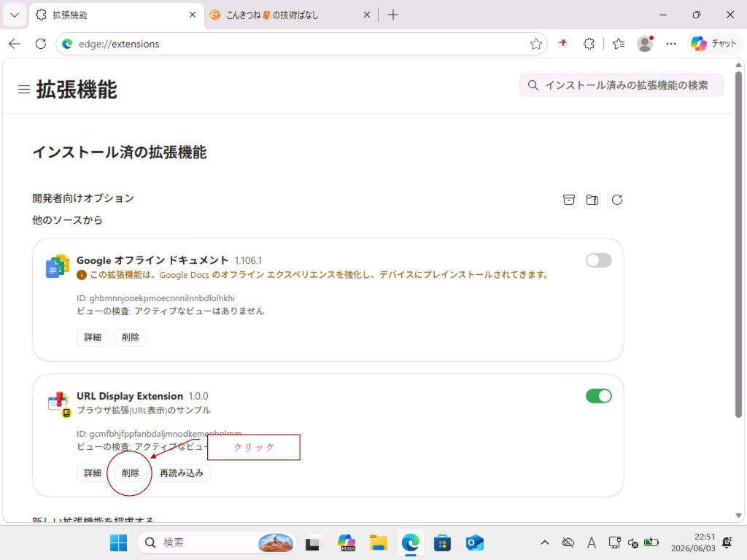Open Outlook from the taskbar
Screen dimensions: 747x560
474,542
